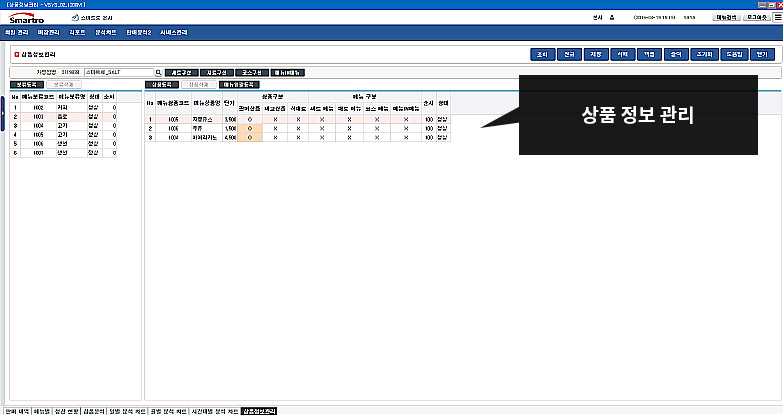
Task: Click the 메뉴검색 button in the header
Action: 727,17
